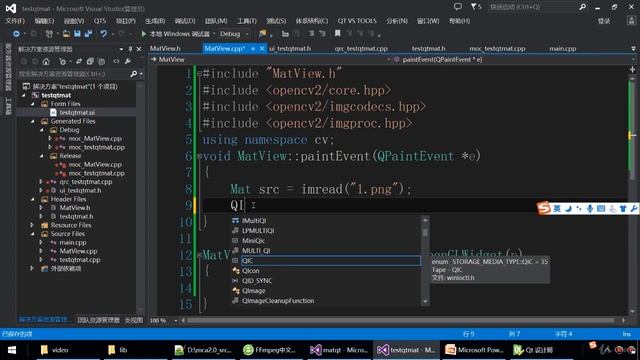This screenshot has width=640, height=360.
Task: Expand the Resource Files folder
Action: coord(32,225)
